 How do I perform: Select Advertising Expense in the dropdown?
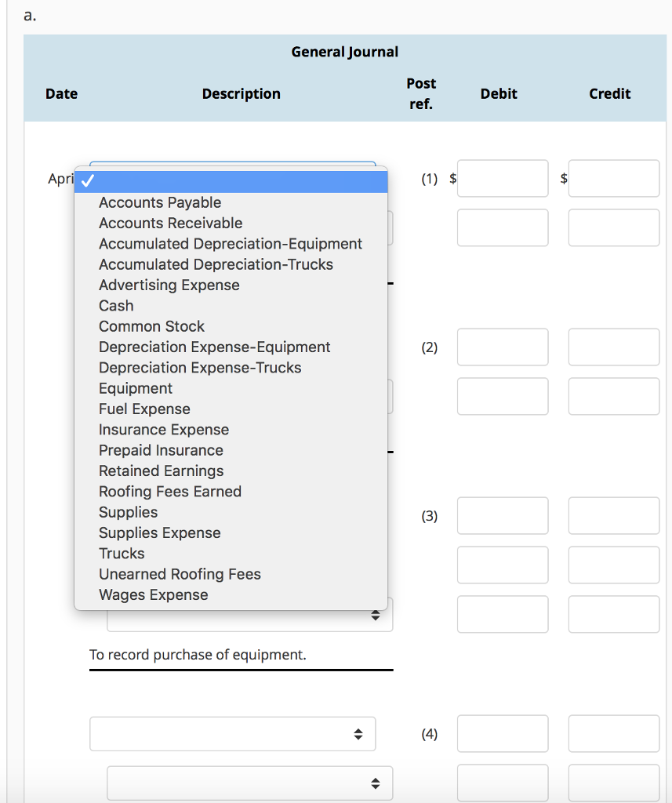point(169,285)
